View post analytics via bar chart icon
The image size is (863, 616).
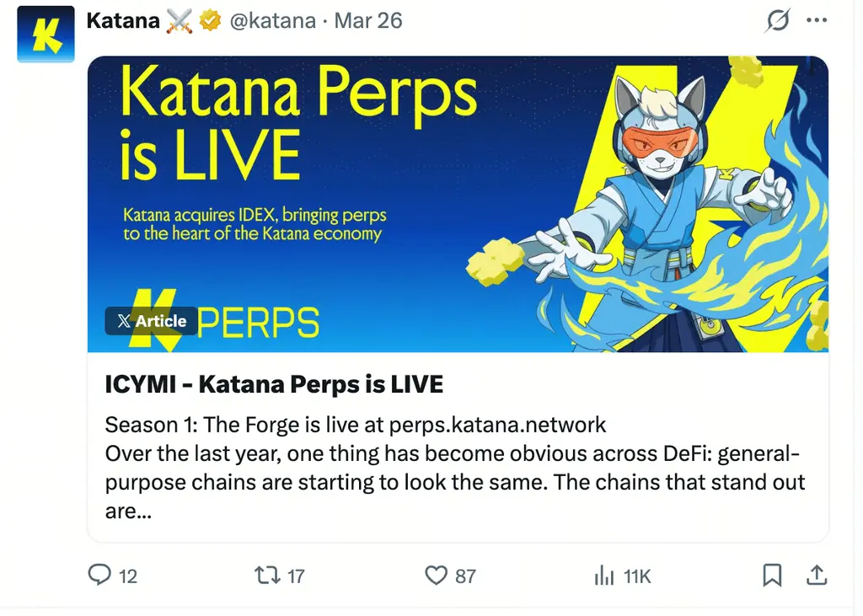(x=604, y=576)
